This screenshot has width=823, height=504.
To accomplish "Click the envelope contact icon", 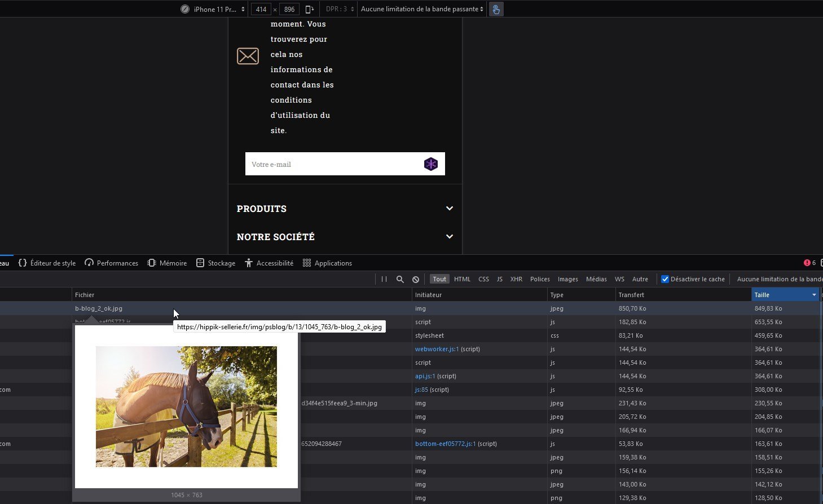I will point(248,56).
